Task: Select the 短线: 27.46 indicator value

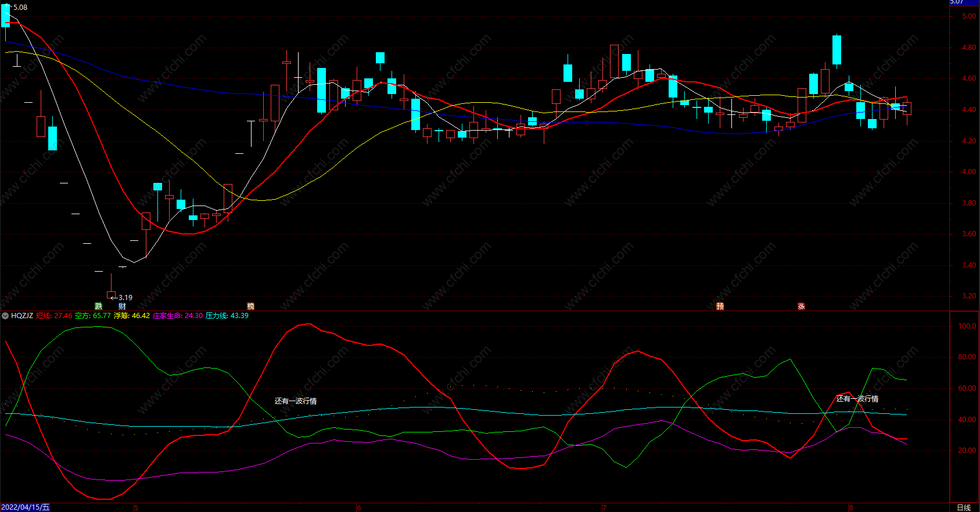Action: click(54, 316)
